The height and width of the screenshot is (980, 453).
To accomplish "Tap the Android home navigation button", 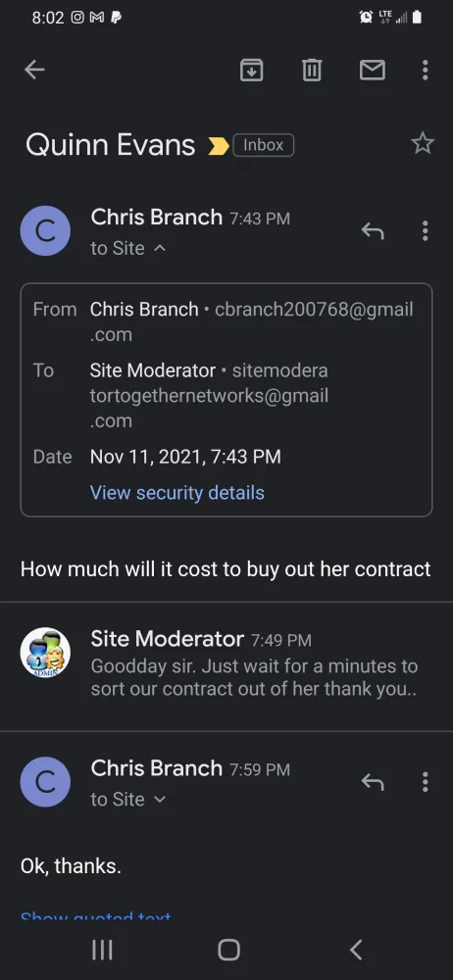I will (x=229, y=950).
